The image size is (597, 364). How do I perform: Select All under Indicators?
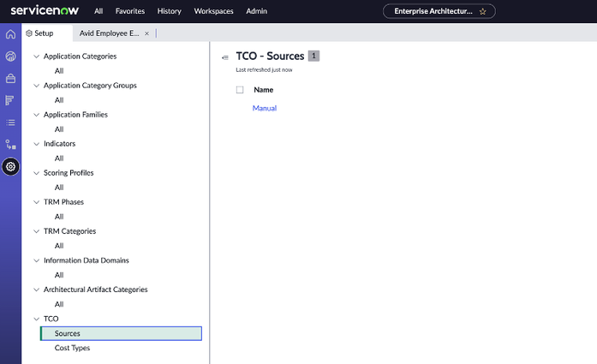pyautogui.click(x=59, y=158)
